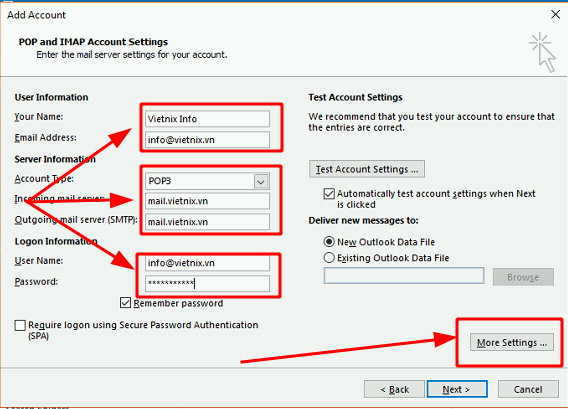Focus the Your Name field
This screenshot has width=568, height=409.
[207, 119]
